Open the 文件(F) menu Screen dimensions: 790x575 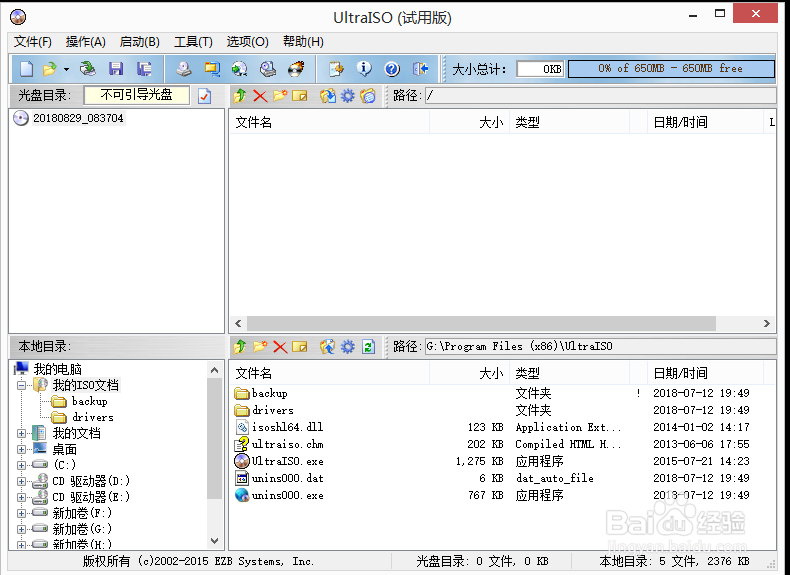33,42
